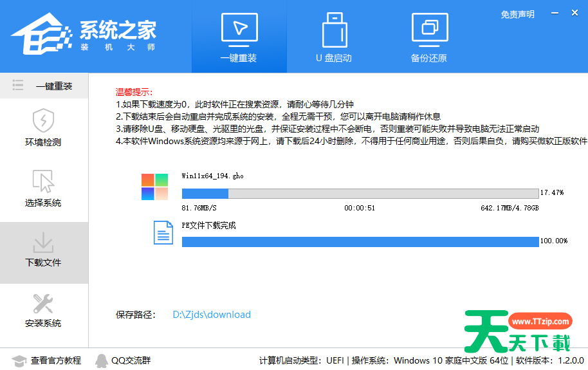Click the PE文件下载完成 status text

pos(209,225)
